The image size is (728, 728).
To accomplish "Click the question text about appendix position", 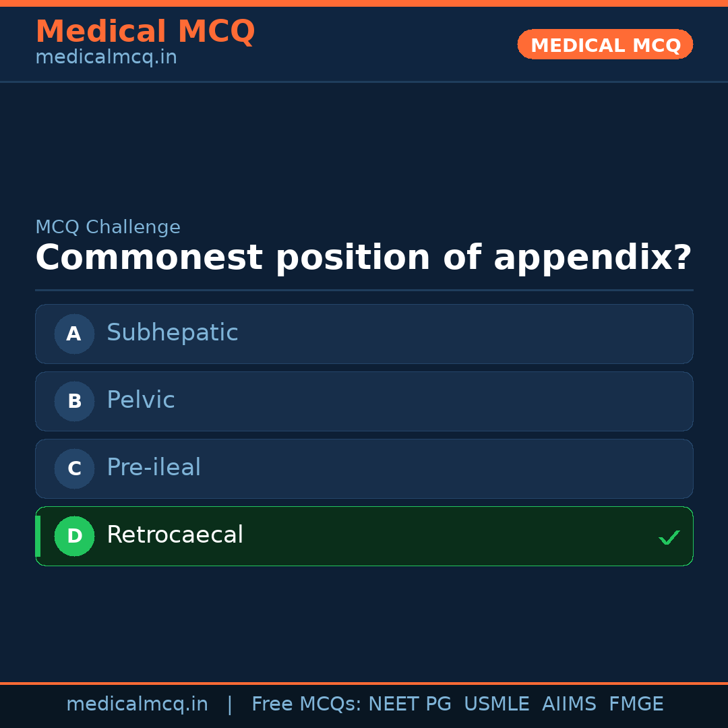I will [x=363, y=258].
